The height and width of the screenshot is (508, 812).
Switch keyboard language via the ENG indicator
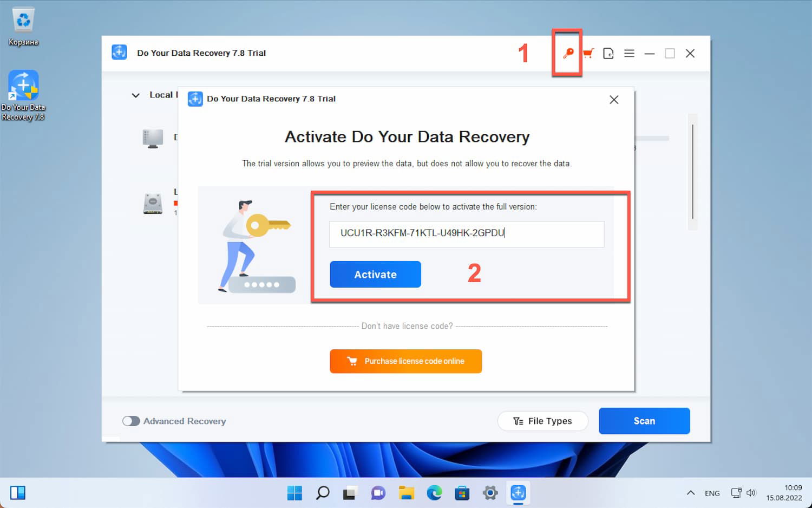click(x=712, y=493)
